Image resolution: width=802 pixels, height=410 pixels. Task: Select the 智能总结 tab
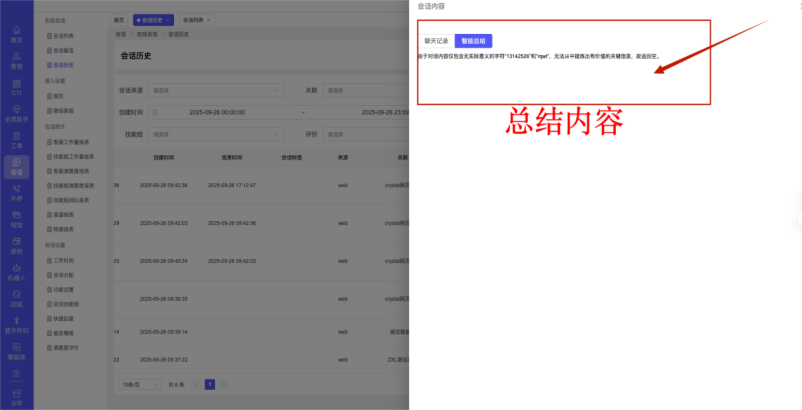pyautogui.click(x=473, y=41)
